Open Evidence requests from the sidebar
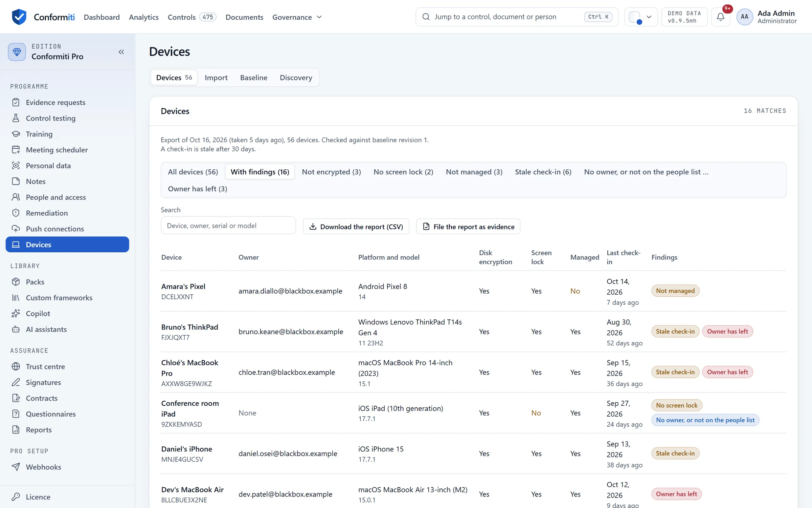812x508 pixels. [67, 102]
